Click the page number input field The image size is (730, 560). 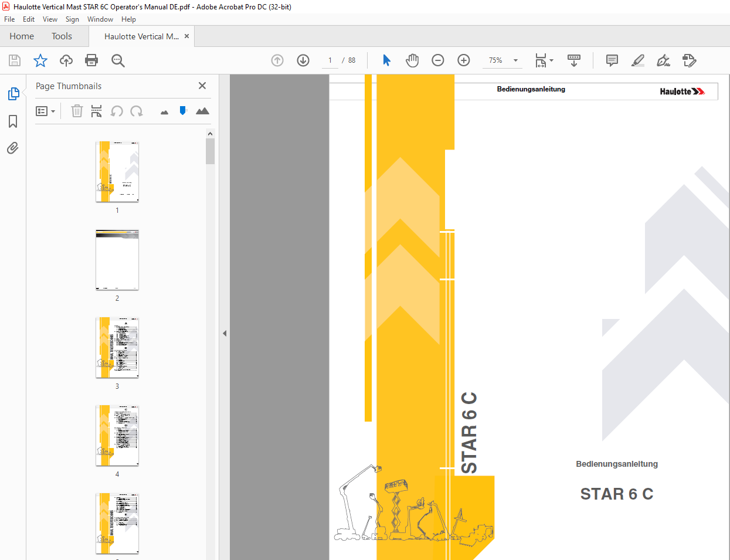coord(330,60)
